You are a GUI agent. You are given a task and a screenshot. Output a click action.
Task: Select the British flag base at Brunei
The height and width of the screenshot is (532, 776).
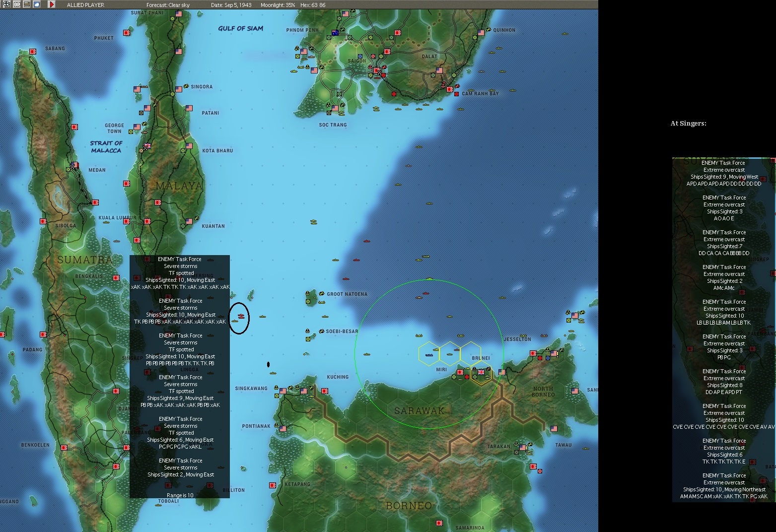coord(481,372)
